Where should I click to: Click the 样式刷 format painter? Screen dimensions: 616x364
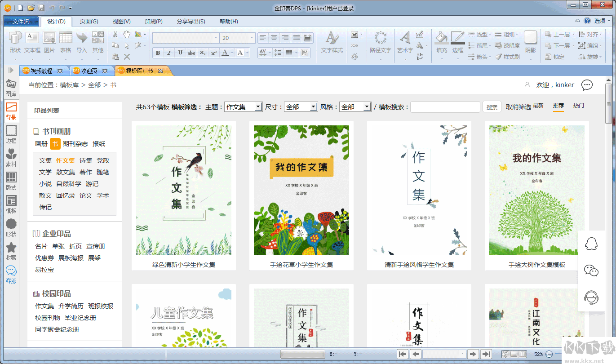pos(507,57)
